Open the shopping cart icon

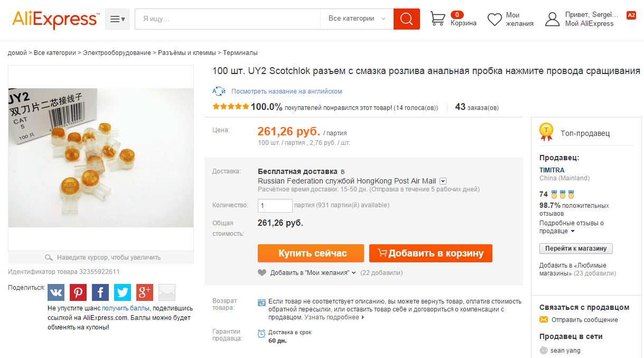(438, 19)
